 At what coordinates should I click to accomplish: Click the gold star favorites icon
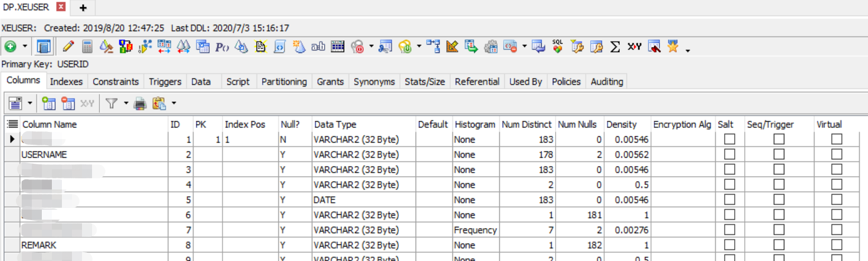click(672, 46)
